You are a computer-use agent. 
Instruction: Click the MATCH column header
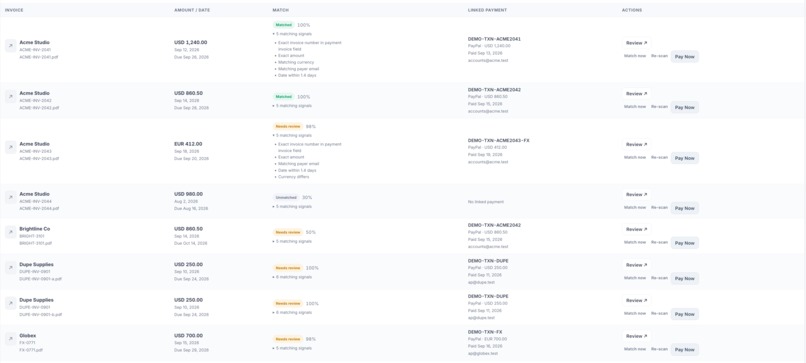280,10
